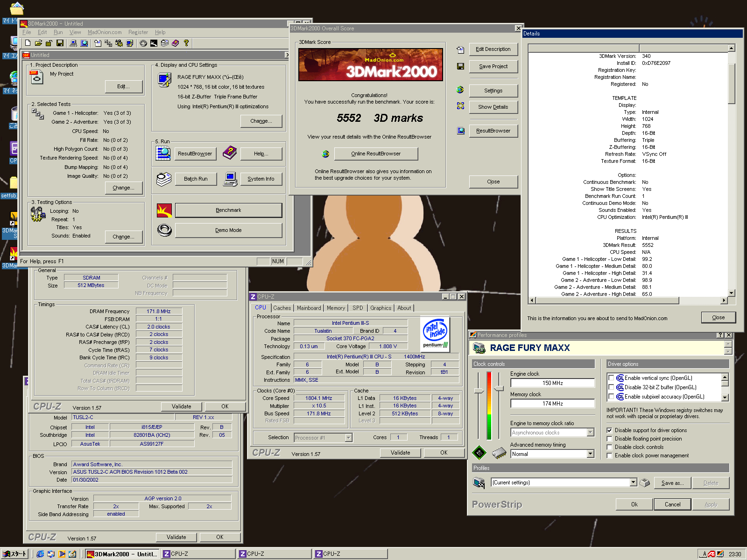Click the purple Help book icon in toolbar
Screen dimensions: 747x560
pyautogui.click(x=175, y=43)
